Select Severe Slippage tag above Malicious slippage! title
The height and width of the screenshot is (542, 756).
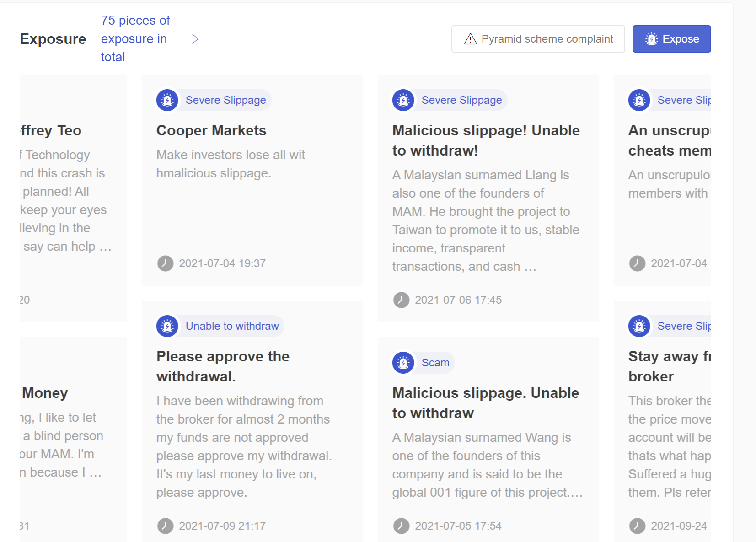click(x=461, y=100)
